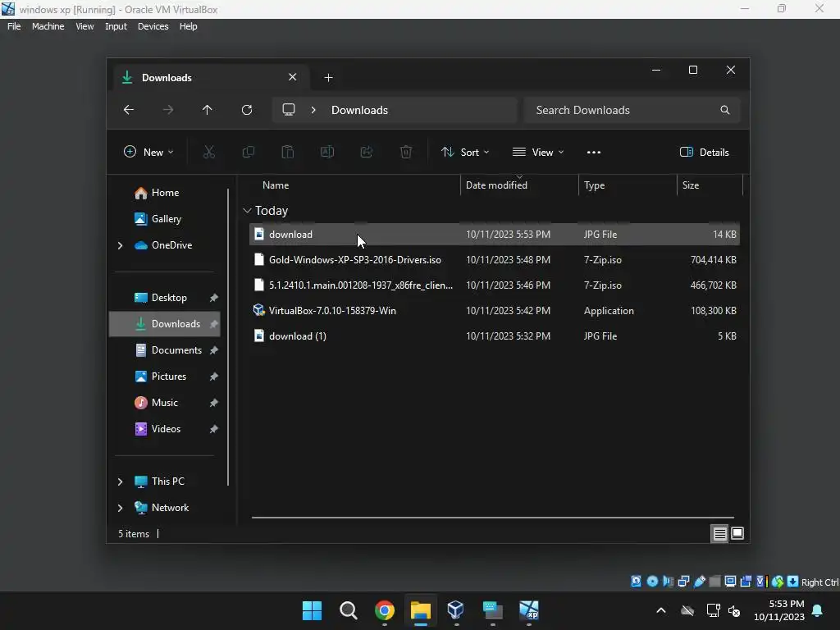This screenshot has width=840, height=630.
Task: Open the clock and date in taskbar
Action: coord(779,610)
